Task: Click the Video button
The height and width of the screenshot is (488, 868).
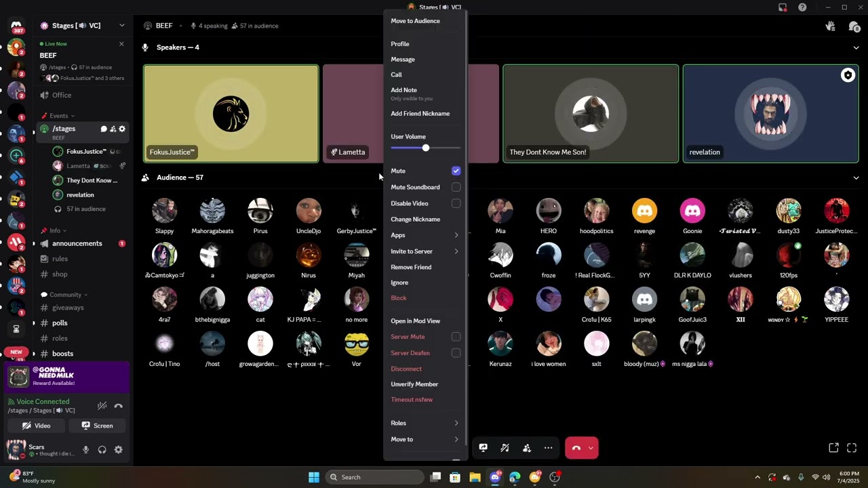Action: click(x=37, y=426)
